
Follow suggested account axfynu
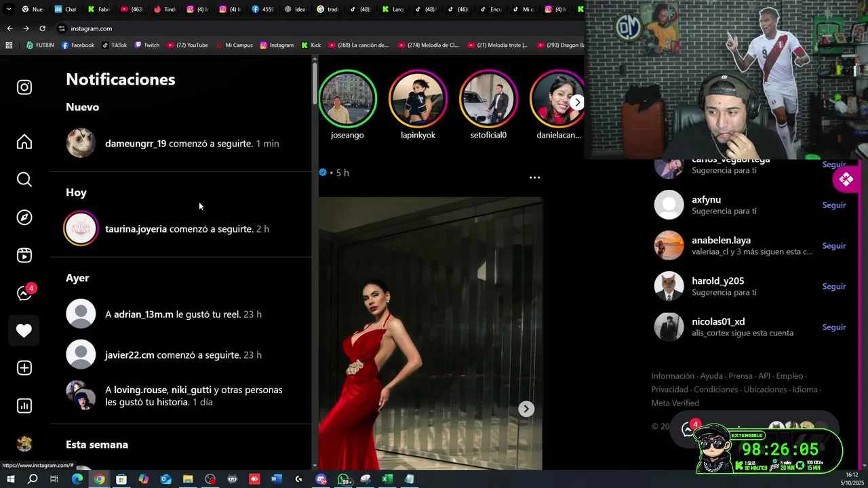[833, 205]
